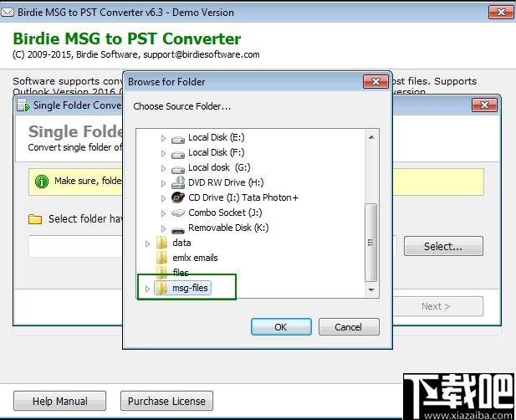Expand the DVD RW Drive (H:) node
The image size is (516, 420).
pyautogui.click(x=163, y=183)
